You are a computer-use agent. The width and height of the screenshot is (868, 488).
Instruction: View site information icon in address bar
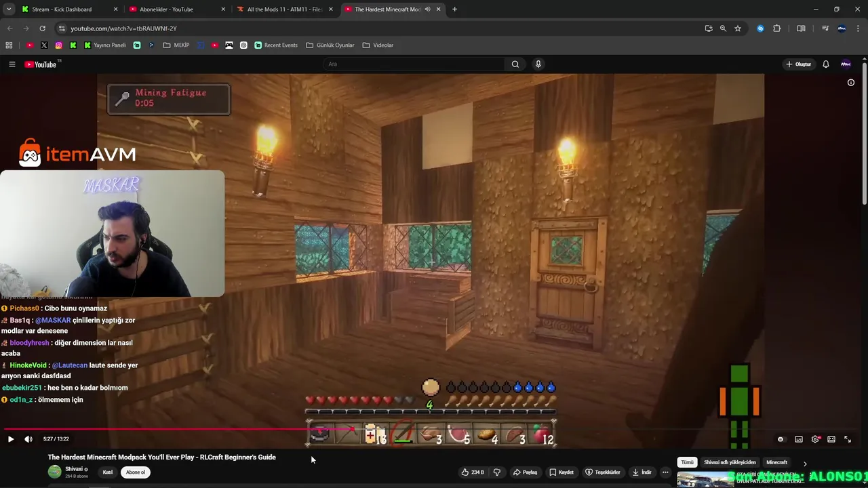click(x=62, y=28)
